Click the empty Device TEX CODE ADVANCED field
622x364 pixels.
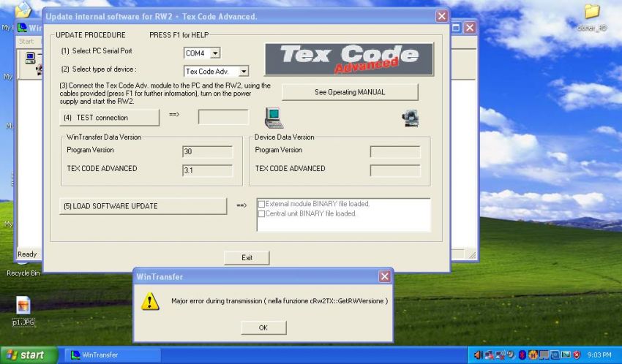(395, 170)
